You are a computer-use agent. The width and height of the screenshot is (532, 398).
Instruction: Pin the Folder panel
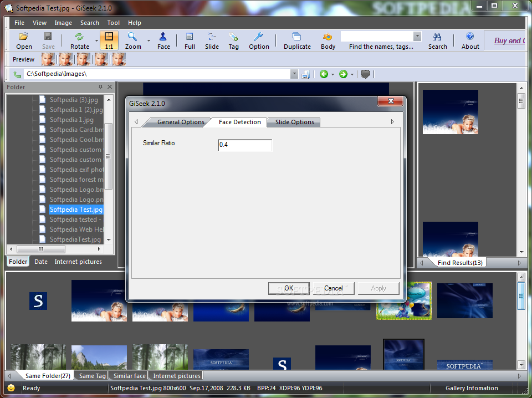100,87
